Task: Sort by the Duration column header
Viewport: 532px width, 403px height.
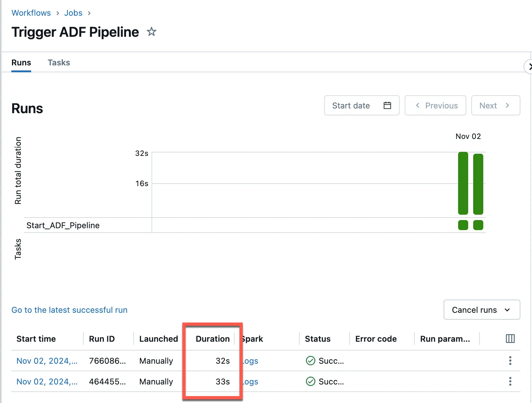Action: tap(213, 339)
